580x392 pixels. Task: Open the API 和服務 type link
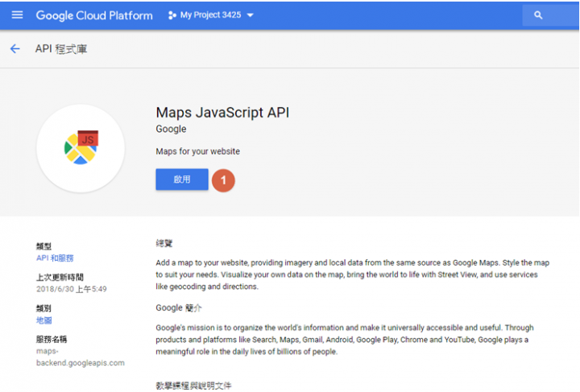[x=55, y=258]
